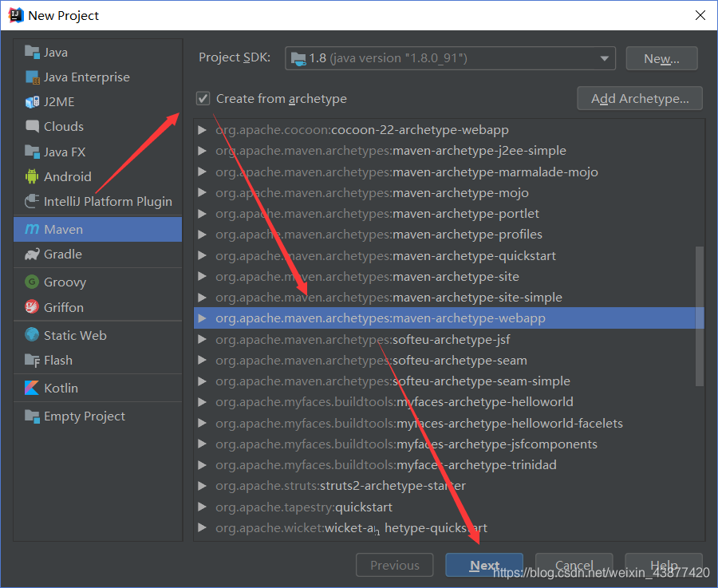This screenshot has height=588, width=718.
Task: Select Groovy project type
Action: click(x=98, y=282)
